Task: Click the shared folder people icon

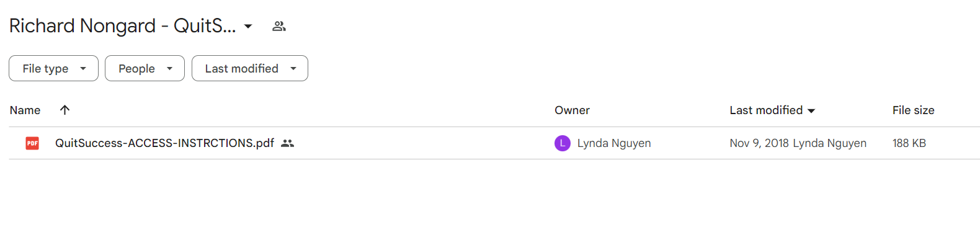Action: (x=279, y=26)
